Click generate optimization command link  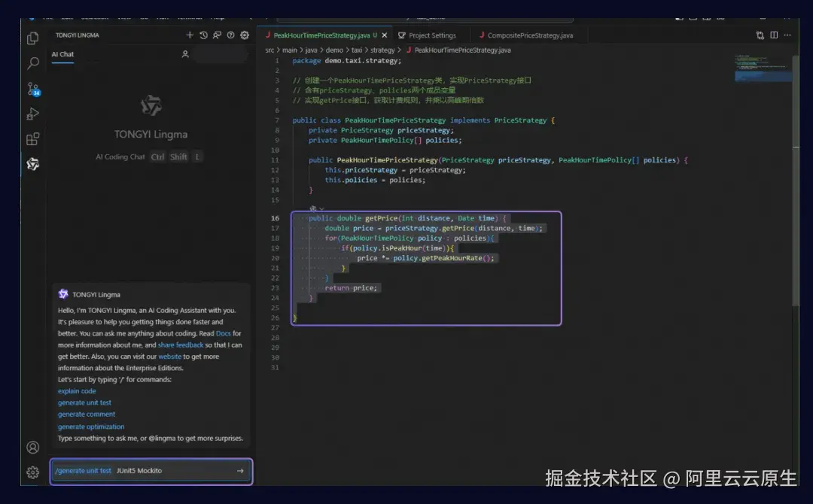tap(91, 427)
